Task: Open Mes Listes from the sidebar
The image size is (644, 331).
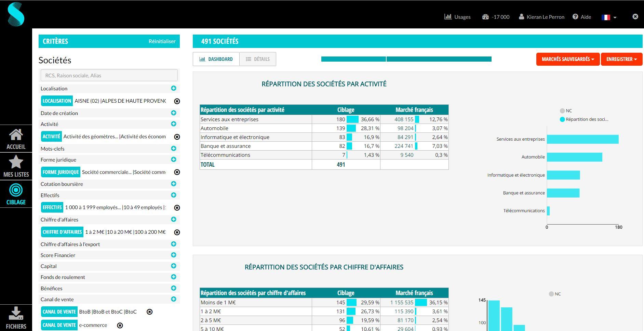Action: [16, 167]
